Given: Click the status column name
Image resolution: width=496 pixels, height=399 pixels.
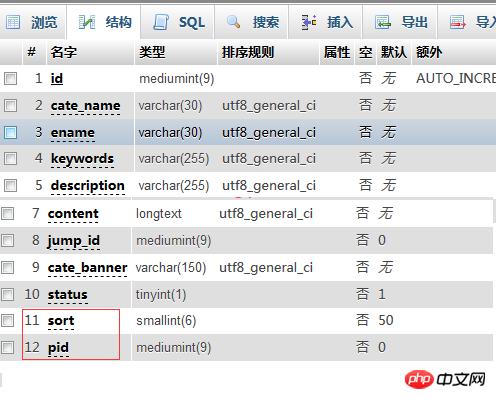Looking at the screenshot, I should click(x=68, y=295).
